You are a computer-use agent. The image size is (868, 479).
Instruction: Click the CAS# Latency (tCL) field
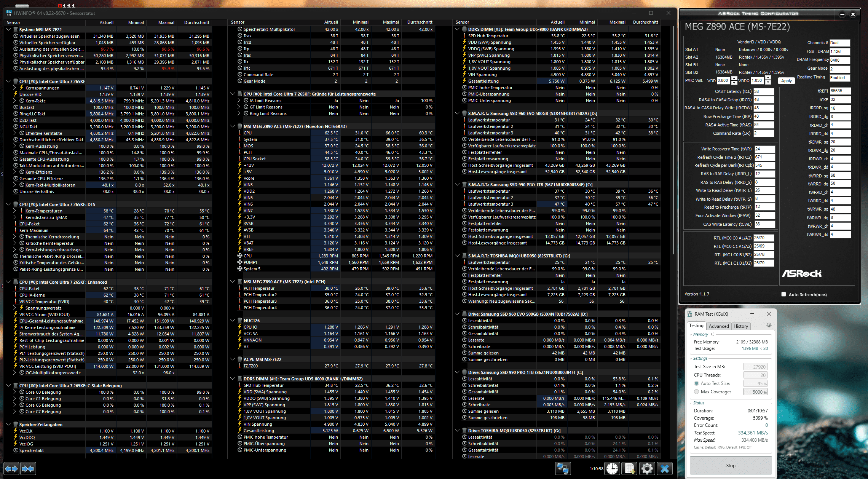point(763,91)
